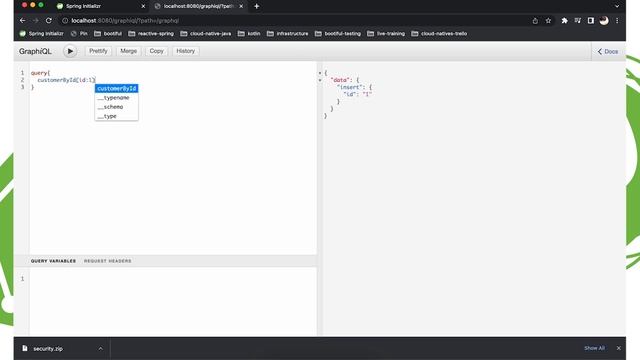Open the Chrome three-dot menu

pyautogui.click(x=617, y=20)
